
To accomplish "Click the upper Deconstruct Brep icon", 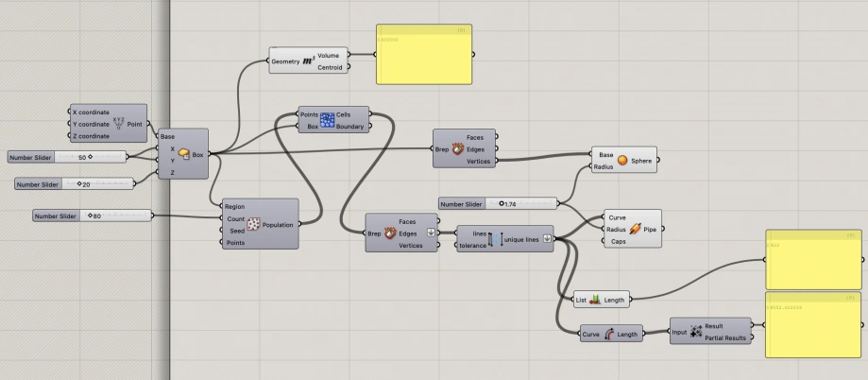I will click(x=457, y=148).
